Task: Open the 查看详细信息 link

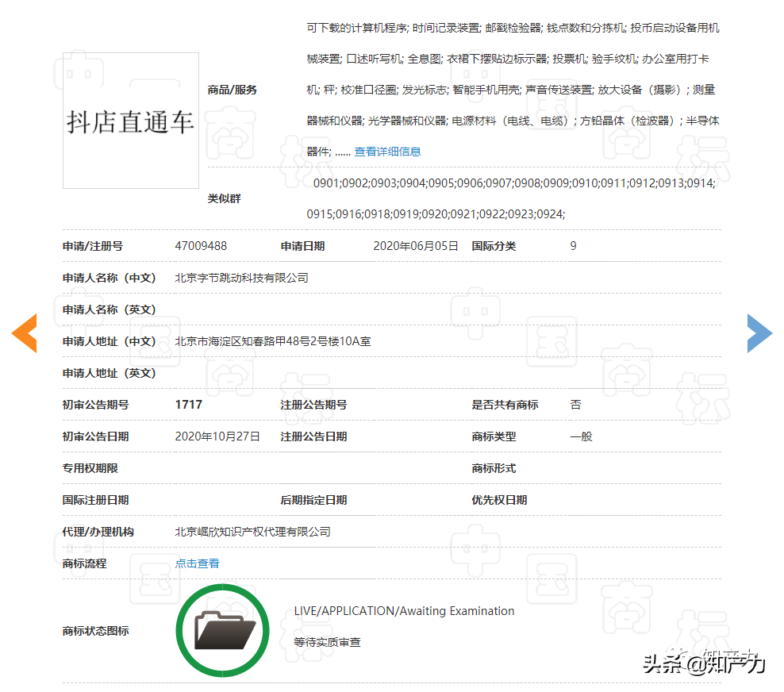Action: tap(387, 152)
